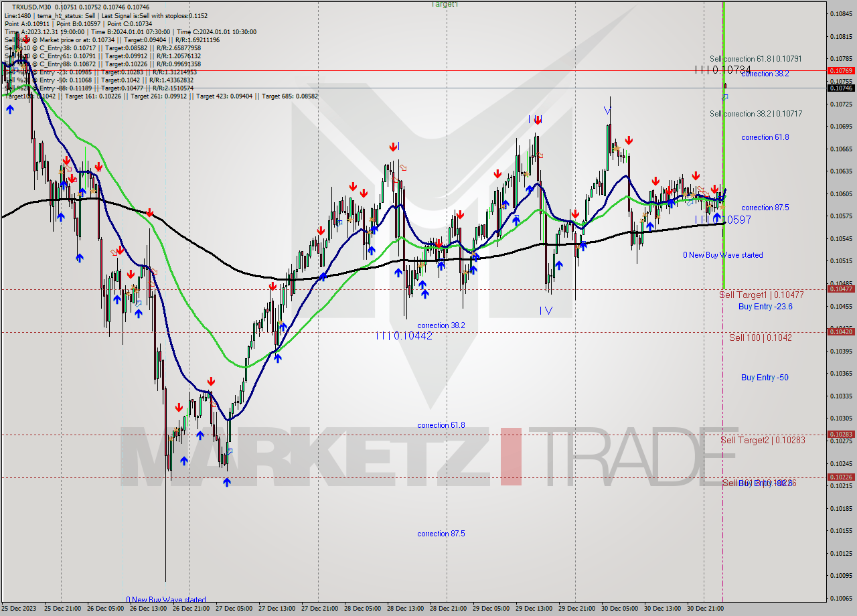Click the 'C_Entry38: 0.10717' line
Image resolution: width=857 pixels, height=616 pixels.
coord(102,48)
